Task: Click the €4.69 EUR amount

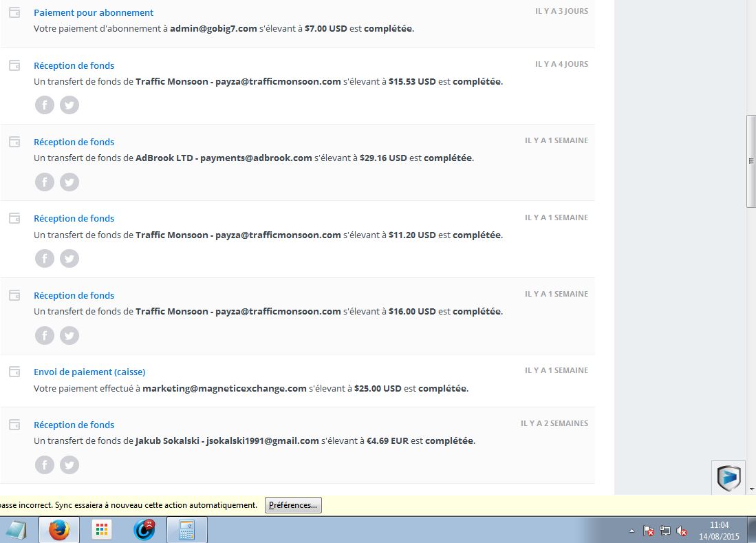Action: (x=388, y=440)
